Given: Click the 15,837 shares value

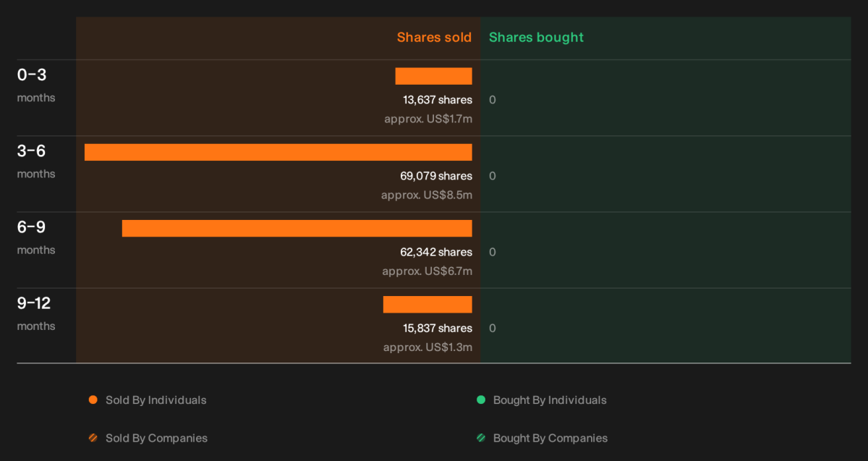Looking at the screenshot, I should tap(438, 328).
